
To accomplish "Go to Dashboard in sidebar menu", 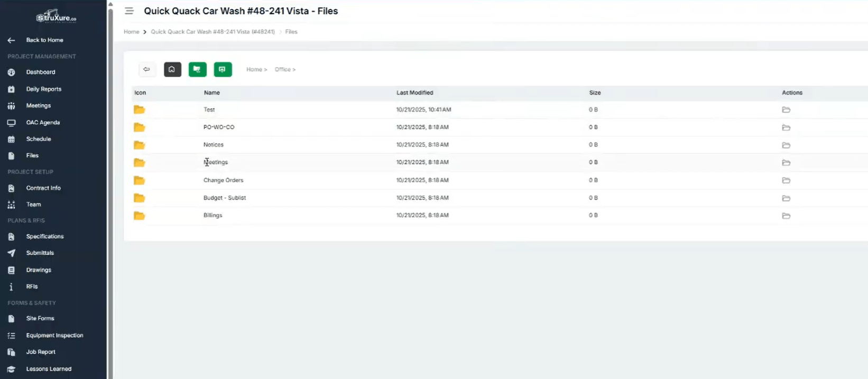I will tap(41, 72).
